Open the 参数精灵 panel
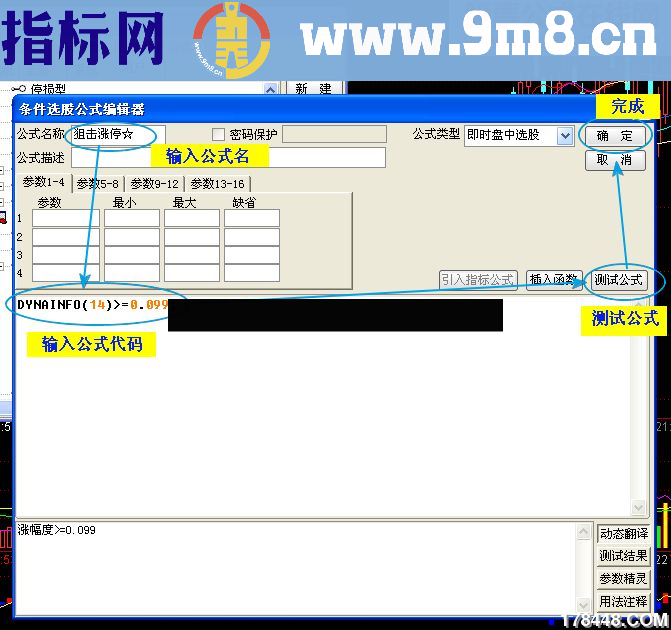Viewport: 671px width, 630px height. (623, 579)
